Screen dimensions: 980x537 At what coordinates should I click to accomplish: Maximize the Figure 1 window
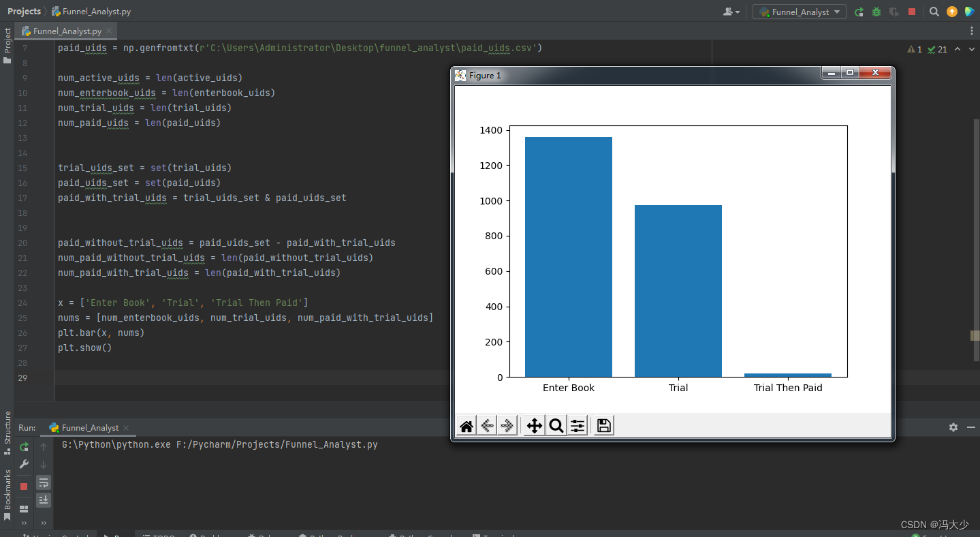849,73
